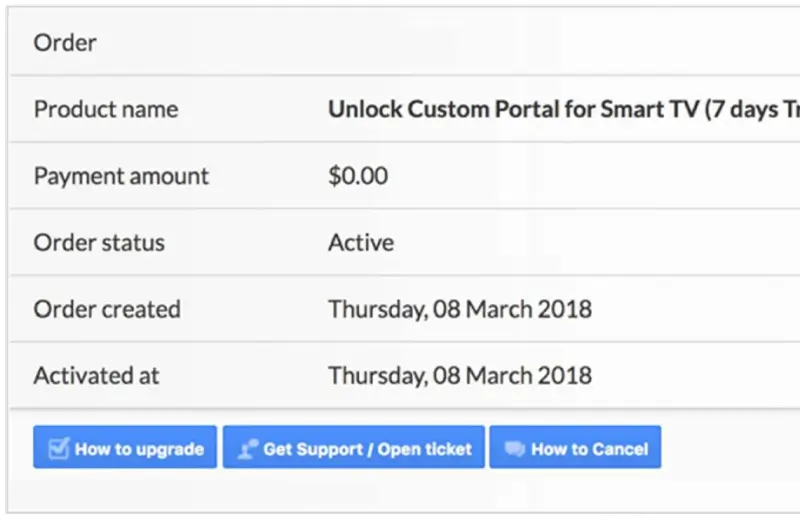Click the Order created date value

(x=460, y=309)
